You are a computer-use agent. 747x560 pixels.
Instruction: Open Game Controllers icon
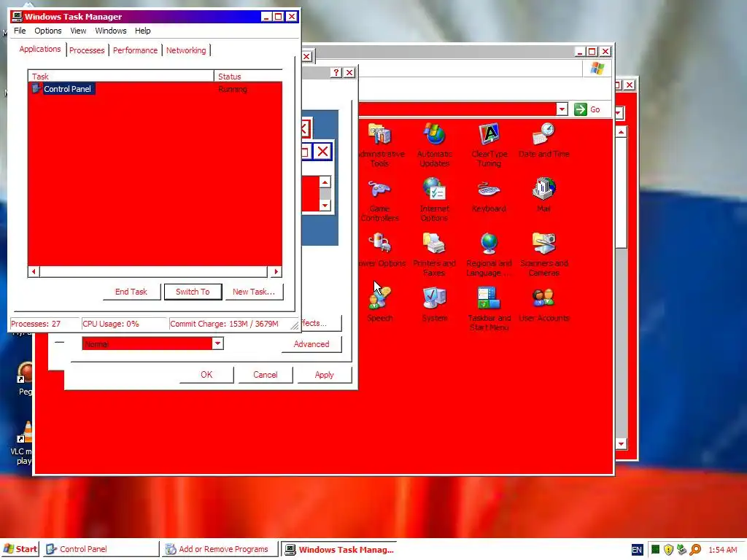point(379,200)
